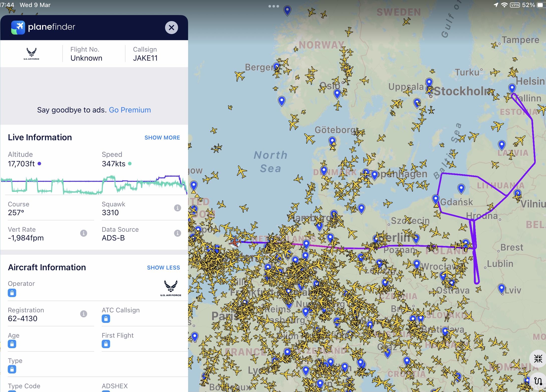Screen dimensions: 546x392
Task: Tap the U.S. Air Force logo beside Flight No.
Action: (32, 54)
